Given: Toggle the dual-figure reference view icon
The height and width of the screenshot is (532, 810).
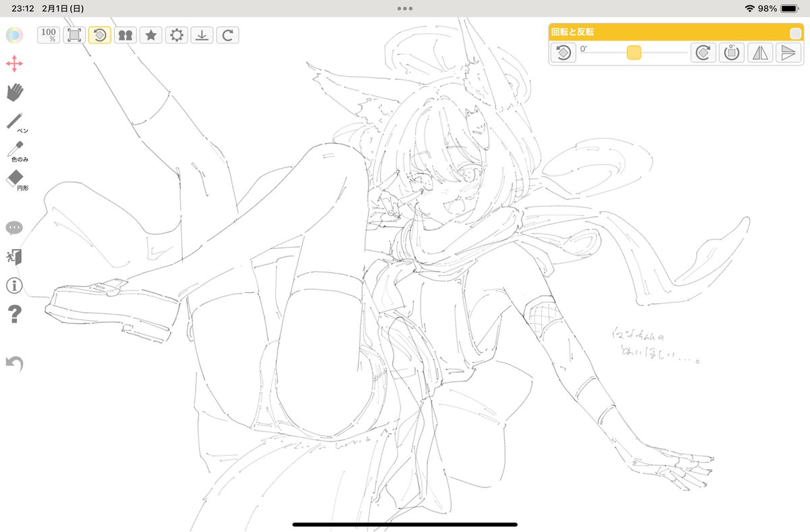Looking at the screenshot, I should 126,35.
